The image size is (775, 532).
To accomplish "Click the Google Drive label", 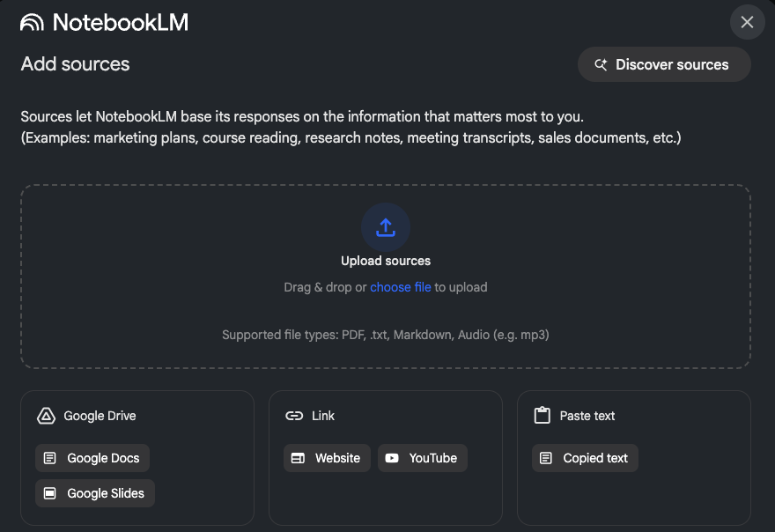I will point(100,417).
